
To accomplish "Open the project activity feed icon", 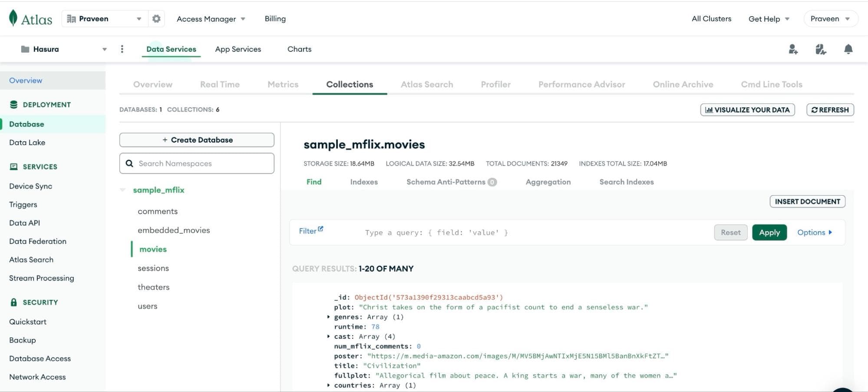I will [820, 49].
